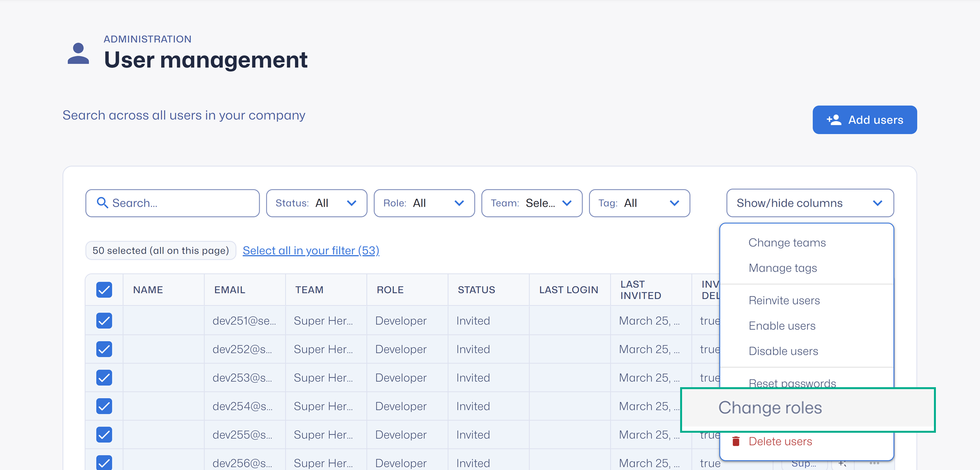This screenshot has width=980, height=470.
Task: Click into the Search input field
Action: click(172, 203)
